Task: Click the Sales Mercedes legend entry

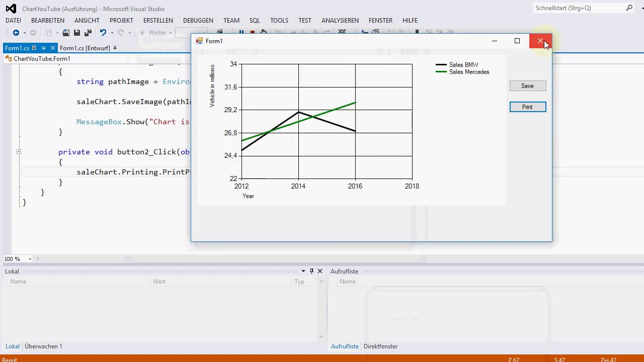Action: pos(462,72)
